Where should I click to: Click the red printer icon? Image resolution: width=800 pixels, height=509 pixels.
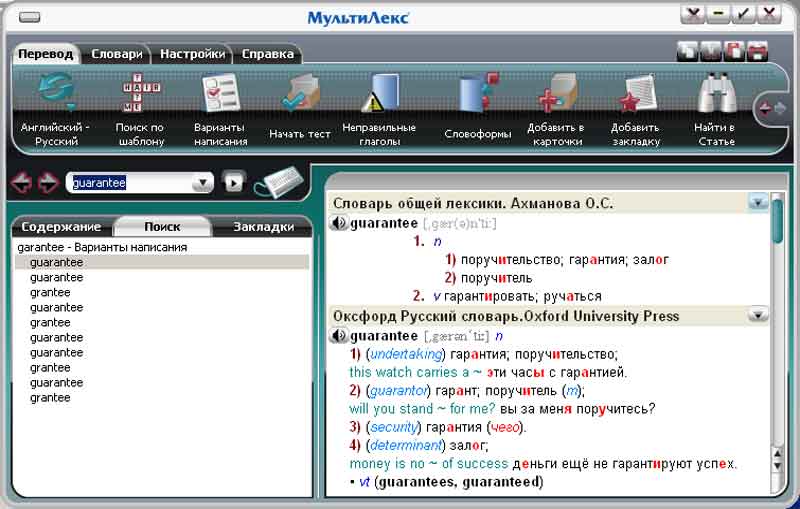757,51
